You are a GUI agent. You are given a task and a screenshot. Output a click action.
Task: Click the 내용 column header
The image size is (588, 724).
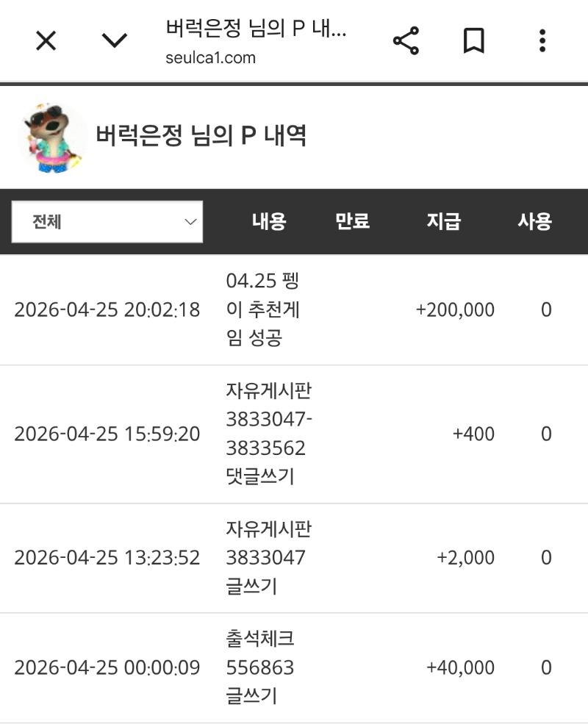[269, 221]
